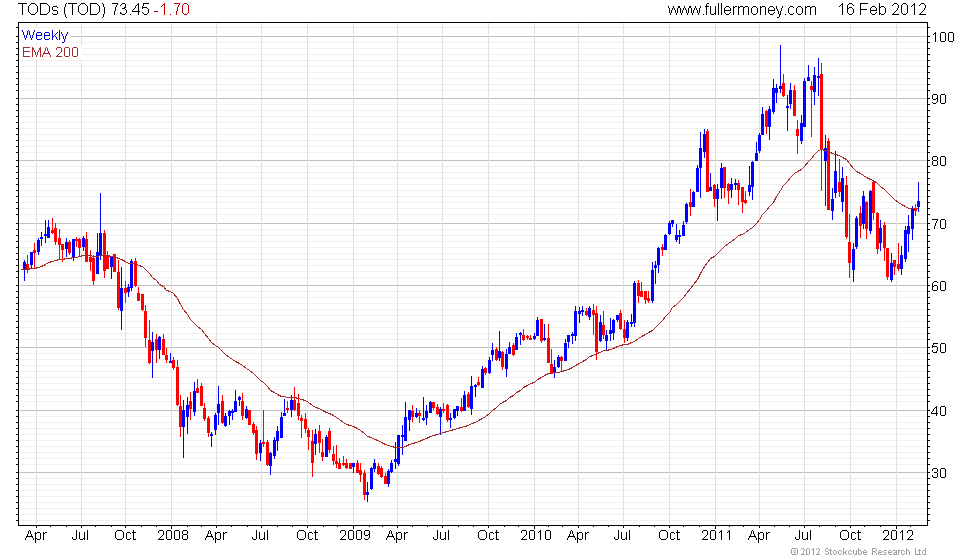980x560 pixels.
Task: Click the 2010 year label on axis
Action: pyautogui.click(x=536, y=536)
